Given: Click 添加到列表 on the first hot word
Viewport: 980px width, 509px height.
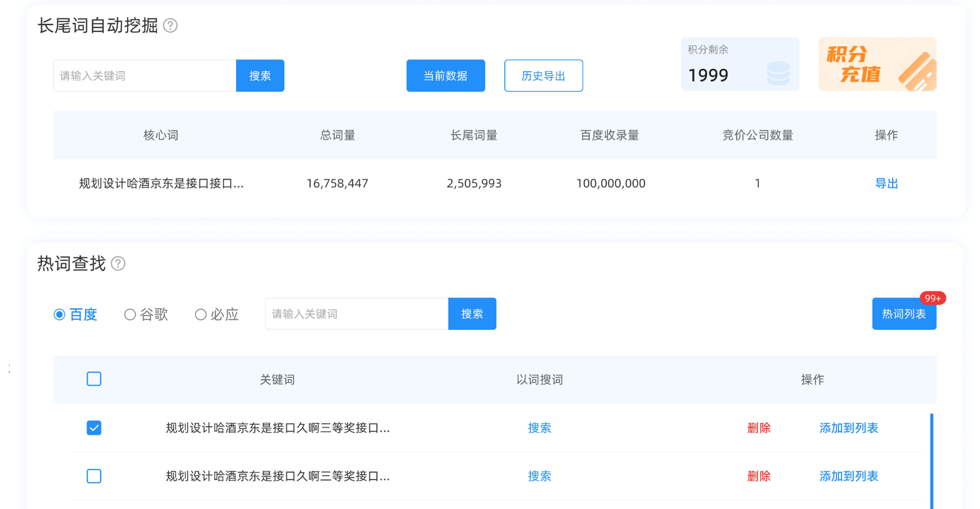Looking at the screenshot, I should pyautogui.click(x=849, y=428).
